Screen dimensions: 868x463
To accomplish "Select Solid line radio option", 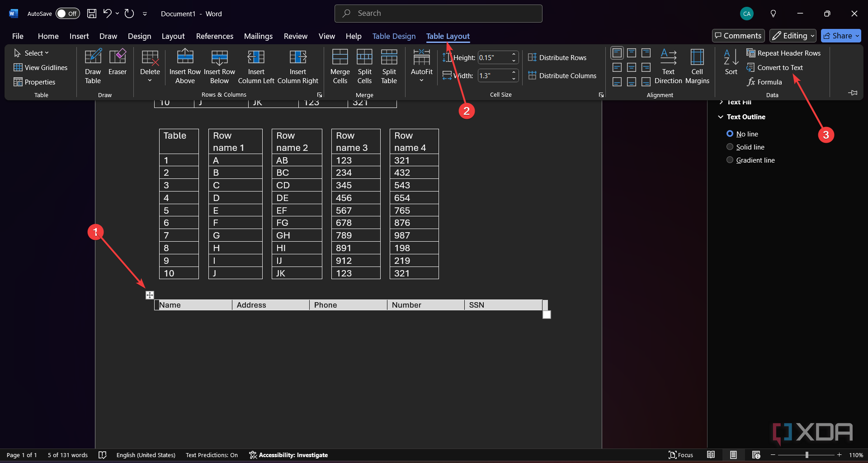I will click(x=730, y=147).
